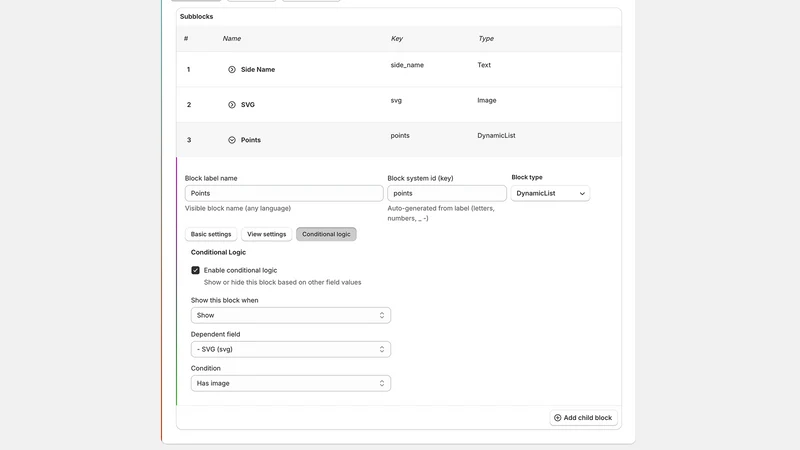Image resolution: width=800 pixels, height=450 pixels.
Task: Click the Text type cell
Action: (x=484, y=65)
